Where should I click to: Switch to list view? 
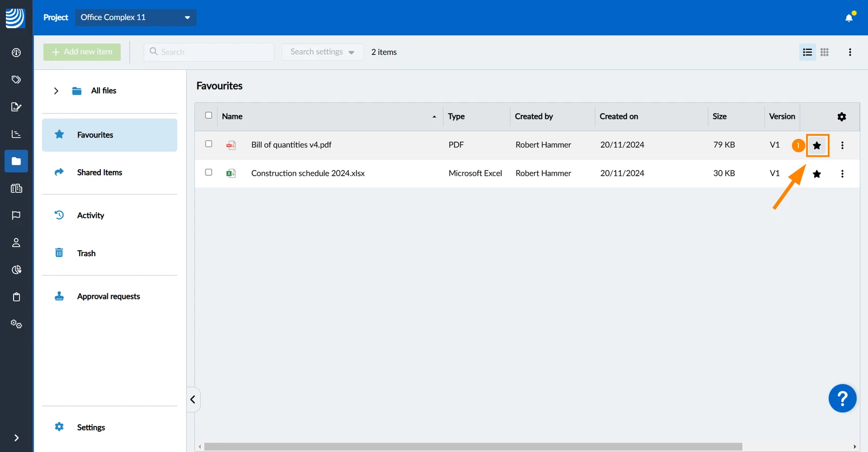(x=807, y=52)
